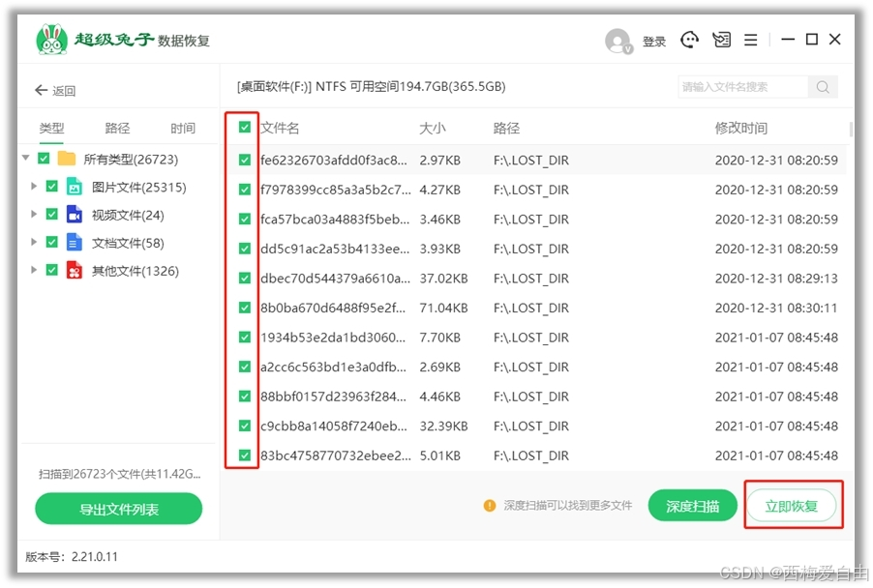Uncheck file fca57bca03a4883f5beb
This screenshot has width=873, height=588.
(x=245, y=220)
